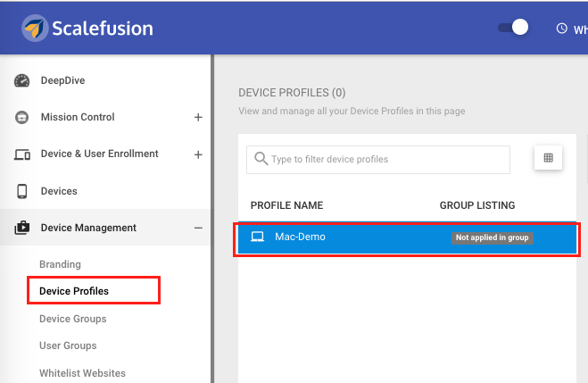Open Device & User Enrollment
Viewport: 588px width, 383px height.
99,154
